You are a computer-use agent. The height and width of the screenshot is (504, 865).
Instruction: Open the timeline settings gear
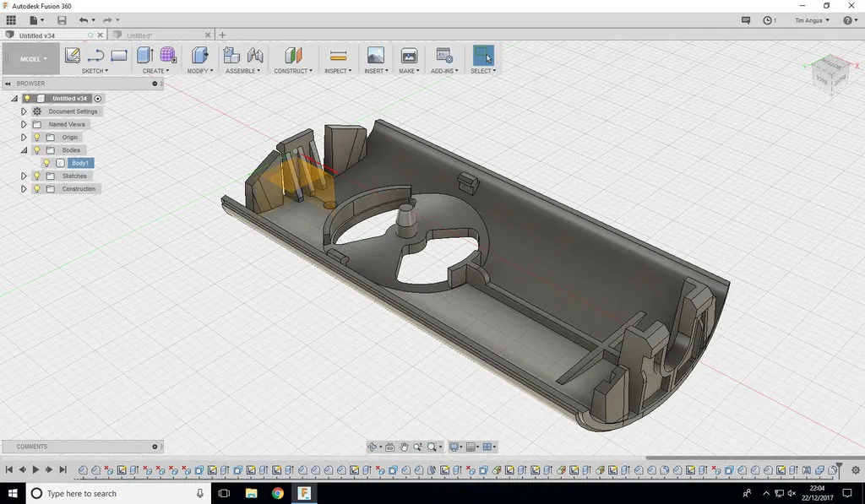click(x=856, y=470)
